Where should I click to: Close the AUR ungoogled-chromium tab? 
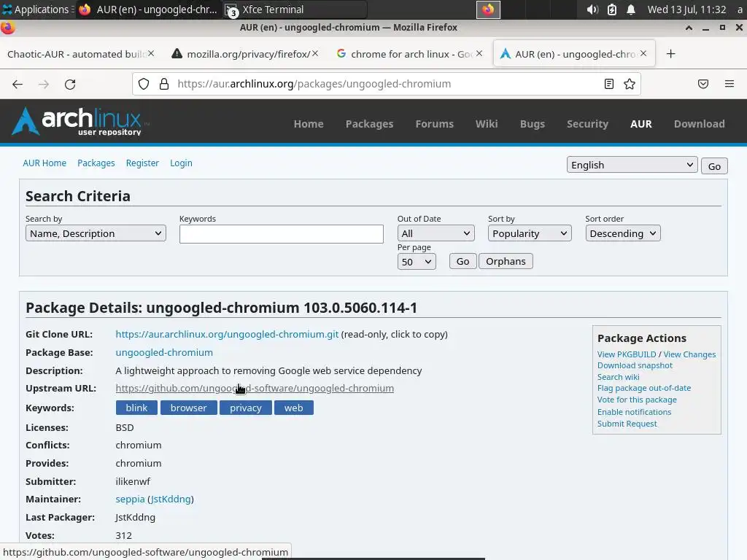pos(643,53)
